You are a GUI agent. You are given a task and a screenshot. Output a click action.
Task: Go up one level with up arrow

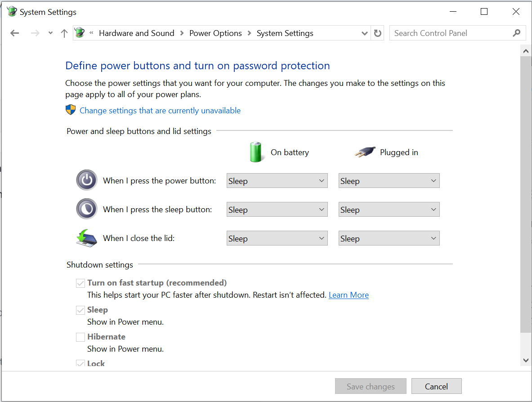click(x=64, y=33)
